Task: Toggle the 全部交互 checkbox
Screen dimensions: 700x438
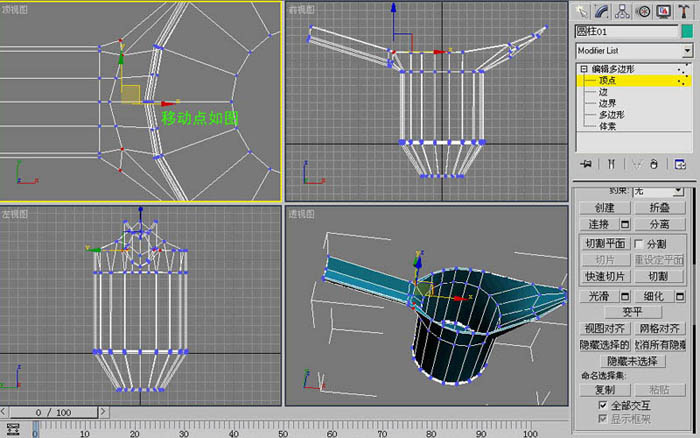Action: (x=602, y=405)
